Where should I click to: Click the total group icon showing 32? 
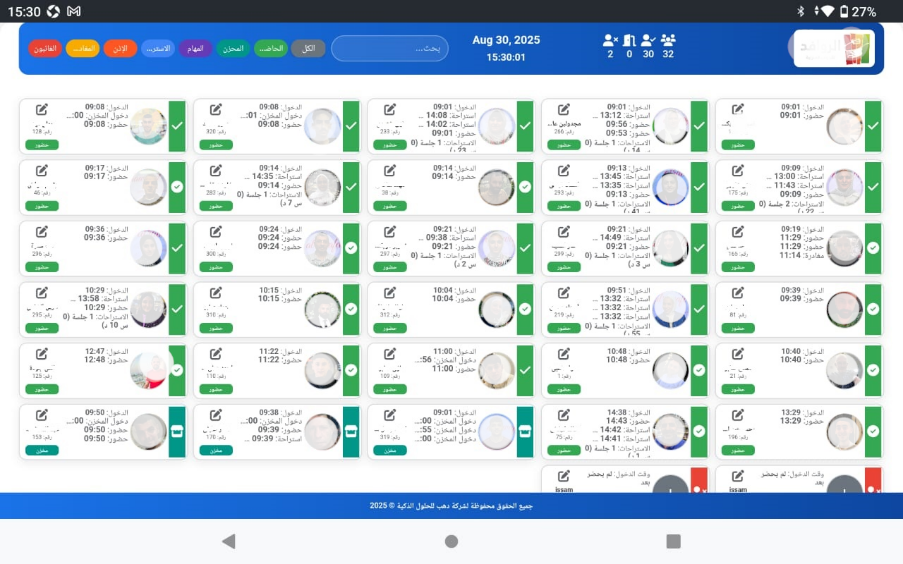pyautogui.click(x=668, y=41)
